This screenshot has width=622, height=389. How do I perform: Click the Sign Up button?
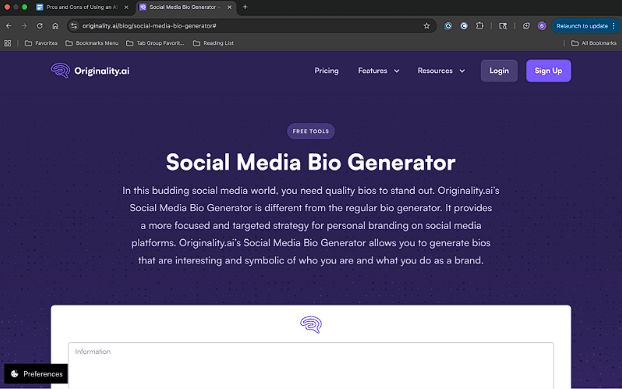tap(548, 71)
